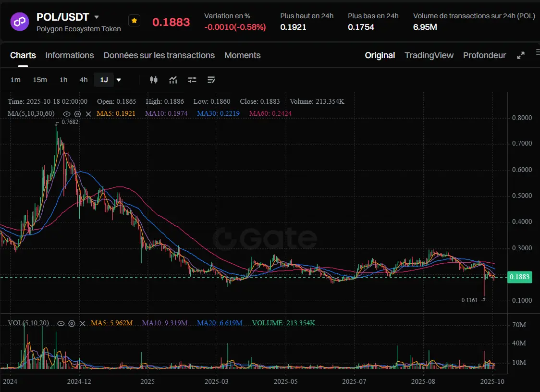Screen dimensions: 540x392
Task: Toggle visibility of MA(5,10,30,60) indicator
Action: point(67,114)
